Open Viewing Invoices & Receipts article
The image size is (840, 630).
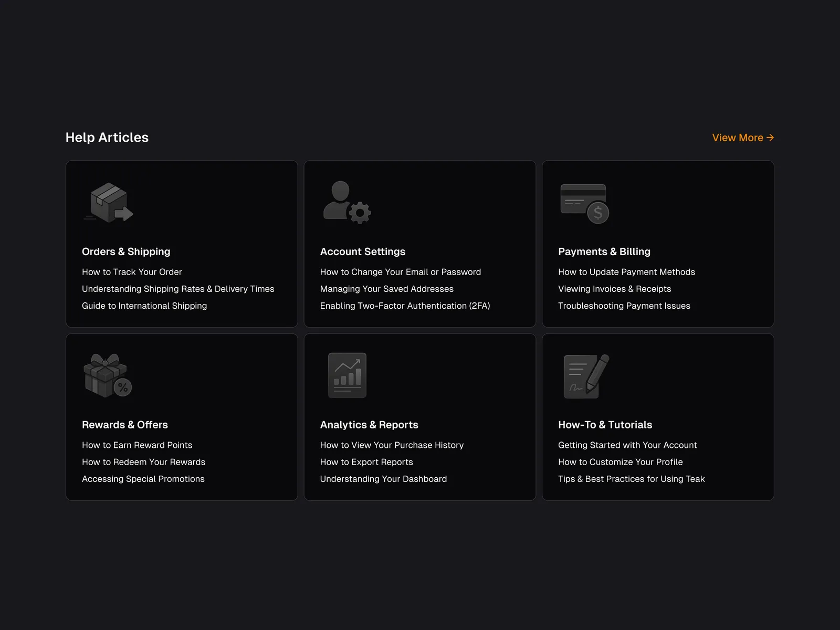point(614,289)
